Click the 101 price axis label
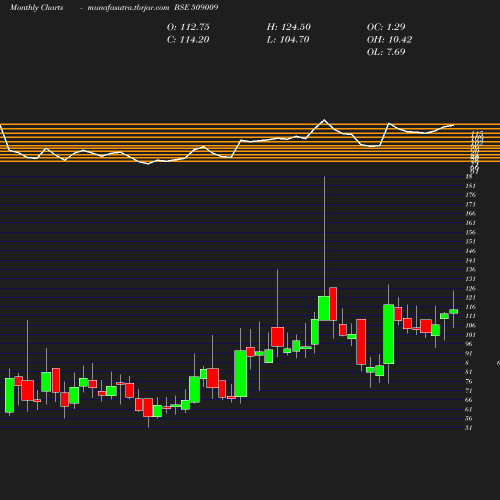Viewport: 500px width, 500px height. 470,335
